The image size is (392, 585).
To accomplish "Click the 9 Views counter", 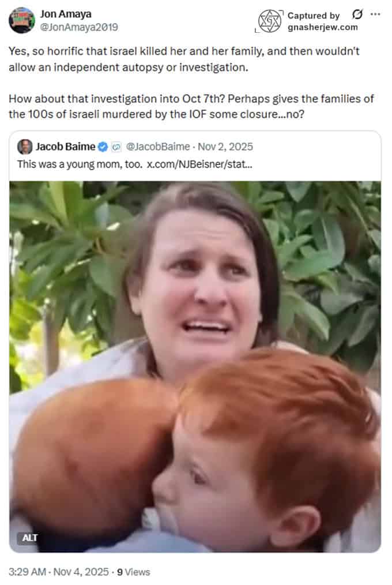I will (x=133, y=572).
